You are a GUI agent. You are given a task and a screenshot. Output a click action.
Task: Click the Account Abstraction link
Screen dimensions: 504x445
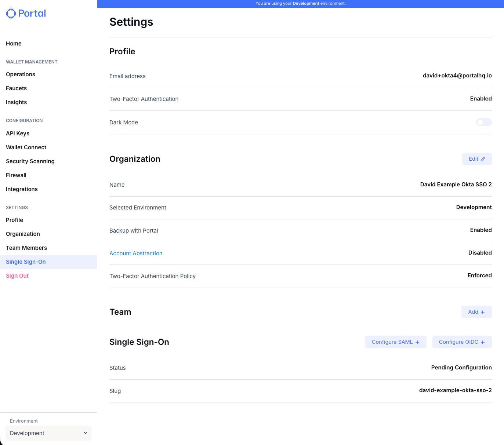click(135, 253)
